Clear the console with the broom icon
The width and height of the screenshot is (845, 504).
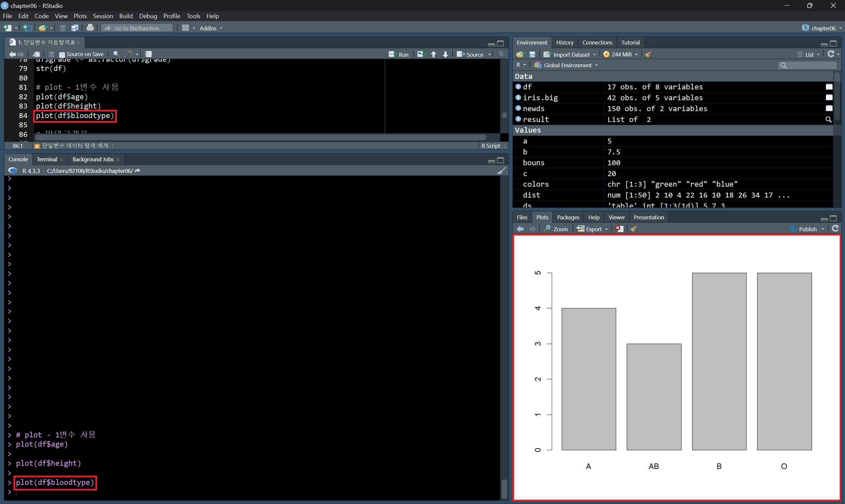pyautogui.click(x=501, y=171)
